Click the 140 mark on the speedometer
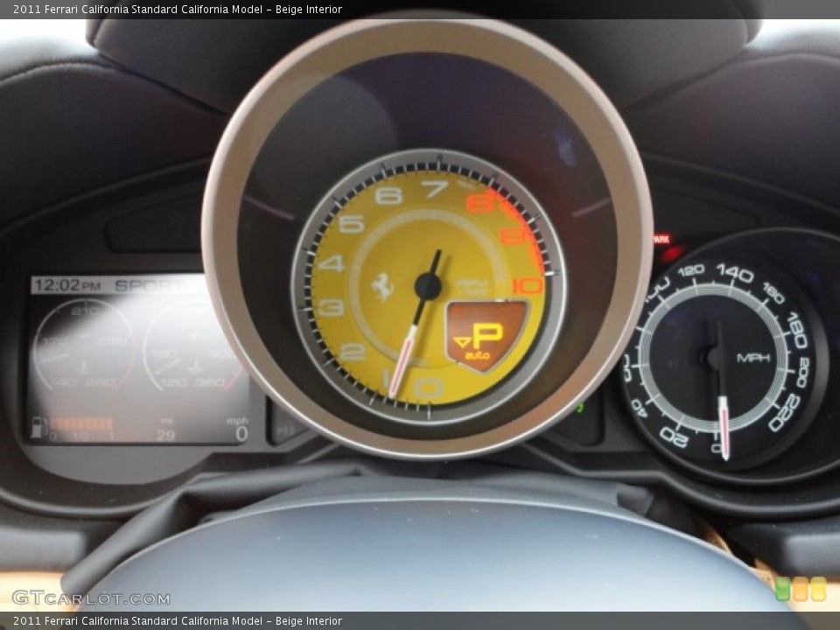 click(734, 273)
